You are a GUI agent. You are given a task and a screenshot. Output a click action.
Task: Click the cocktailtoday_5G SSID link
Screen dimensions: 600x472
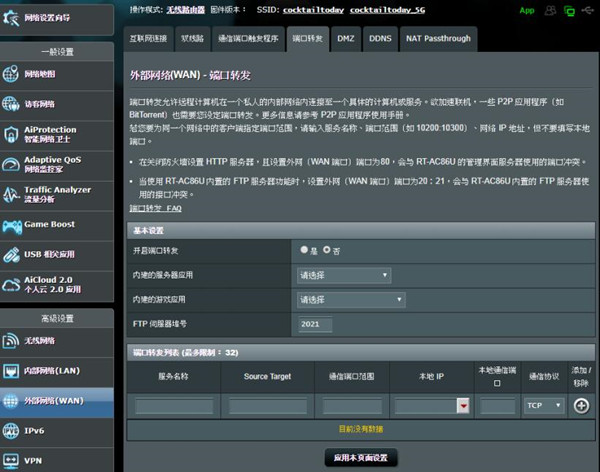387,10
